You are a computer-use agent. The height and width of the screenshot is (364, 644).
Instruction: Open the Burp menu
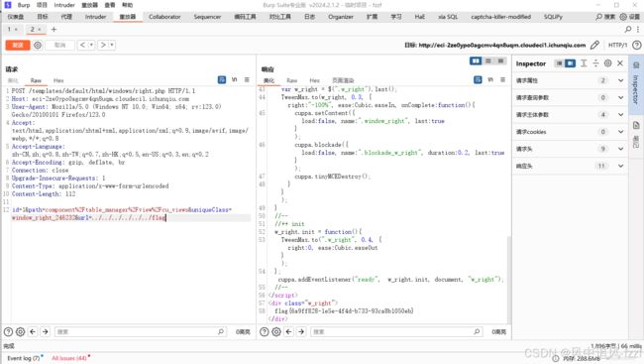(x=24, y=5)
